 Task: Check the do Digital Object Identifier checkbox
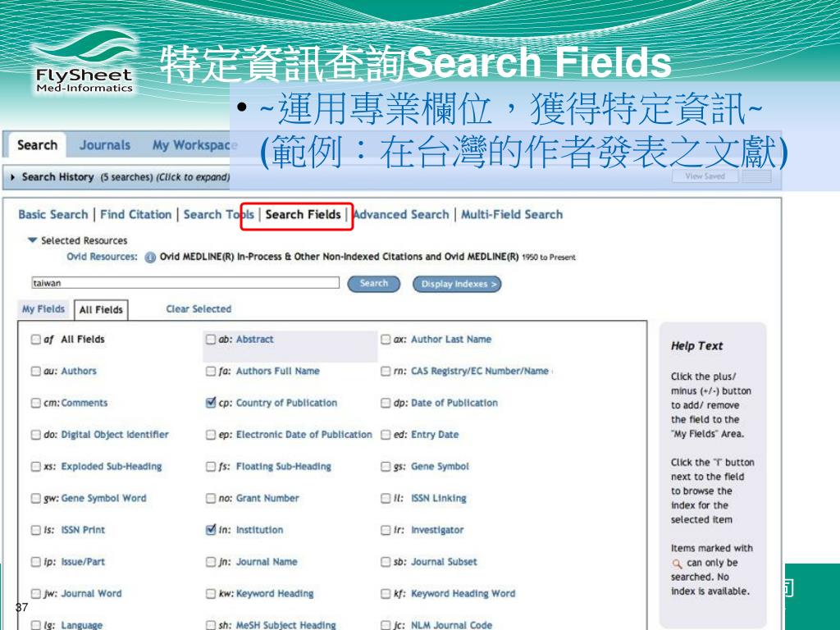(36, 435)
